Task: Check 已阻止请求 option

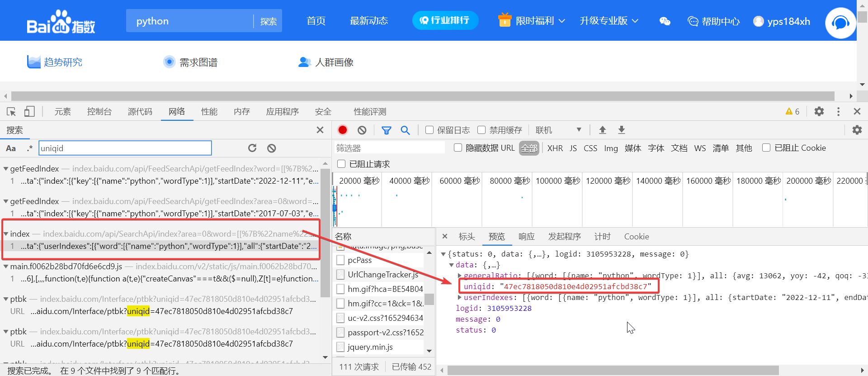Action: click(x=341, y=164)
